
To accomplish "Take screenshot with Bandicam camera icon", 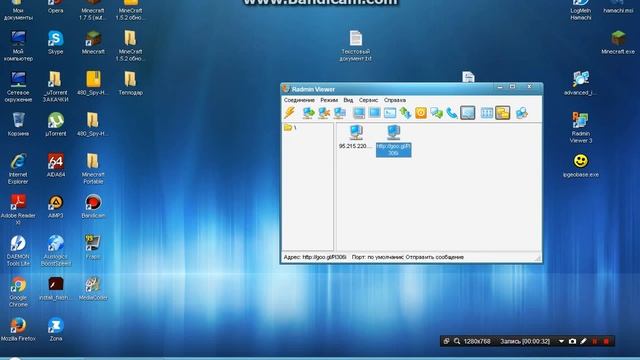I will click(572, 341).
